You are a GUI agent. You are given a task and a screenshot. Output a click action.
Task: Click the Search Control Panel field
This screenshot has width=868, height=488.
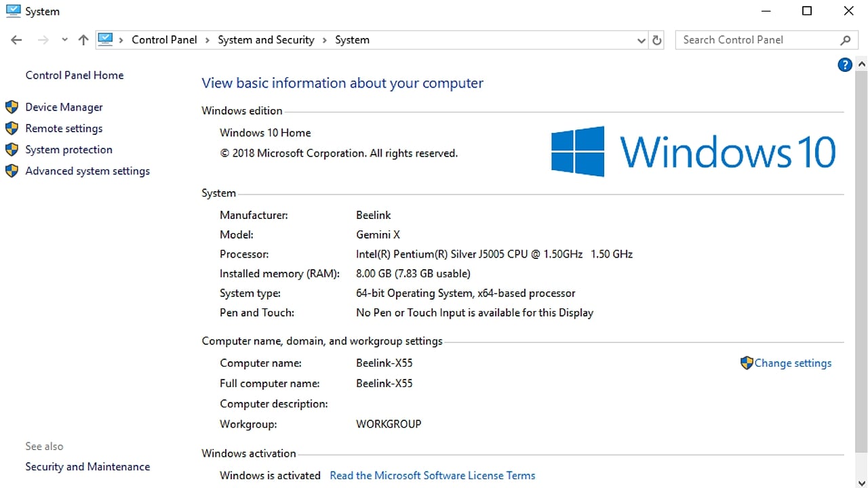click(756, 40)
